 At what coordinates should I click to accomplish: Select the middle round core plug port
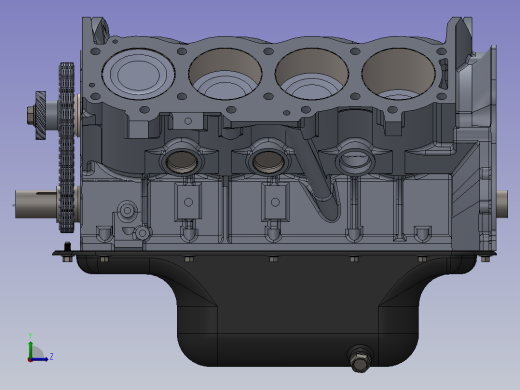[268, 161]
